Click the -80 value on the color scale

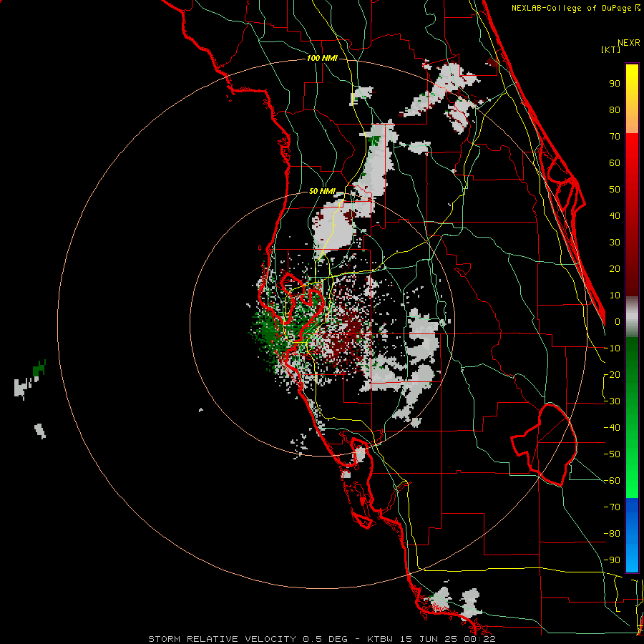tap(612, 534)
